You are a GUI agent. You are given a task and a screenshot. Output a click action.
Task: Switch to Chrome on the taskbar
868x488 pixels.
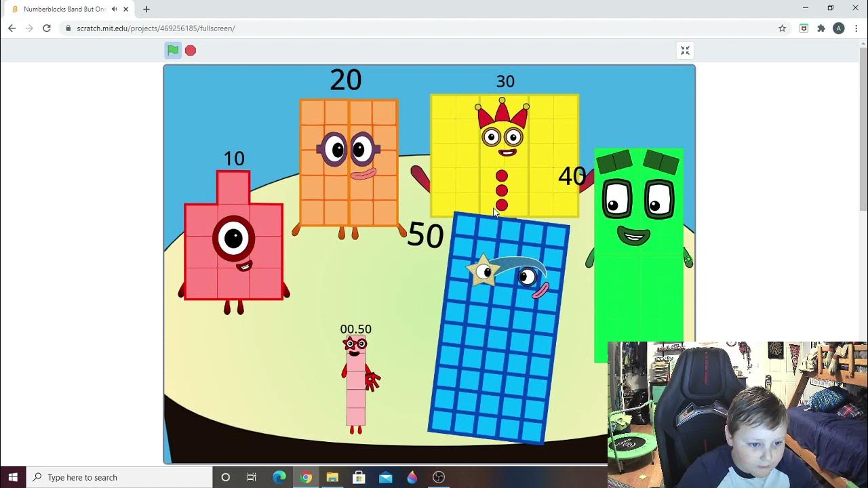click(x=306, y=477)
